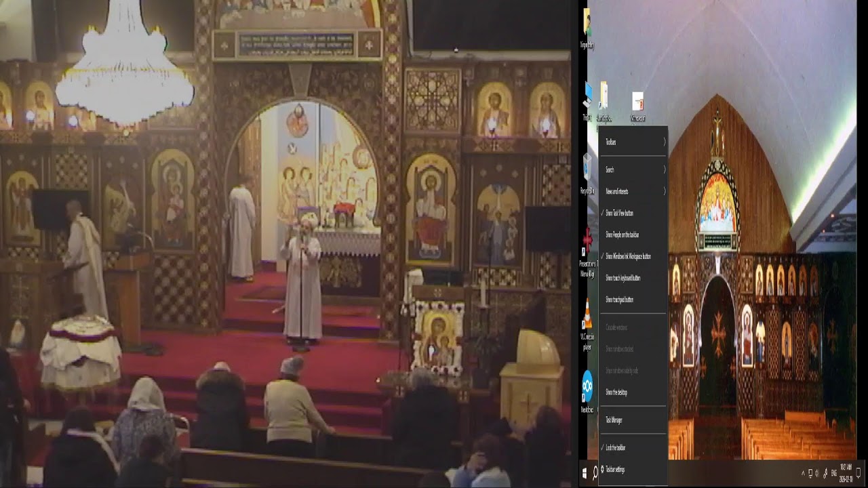Image resolution: width=868 pixels, height=488 pixels.
Task: Open the clock and date flyout
Action: click(x=845, y=472)
